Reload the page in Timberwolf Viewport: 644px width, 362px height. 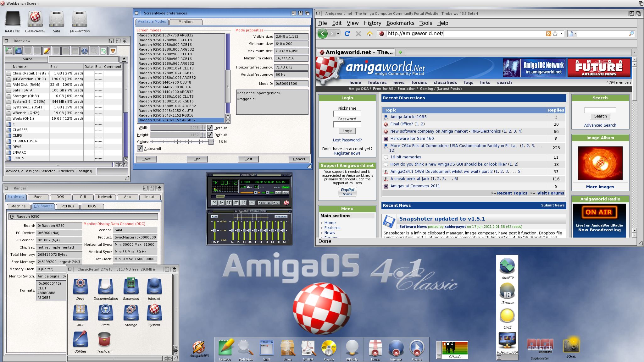347,34
